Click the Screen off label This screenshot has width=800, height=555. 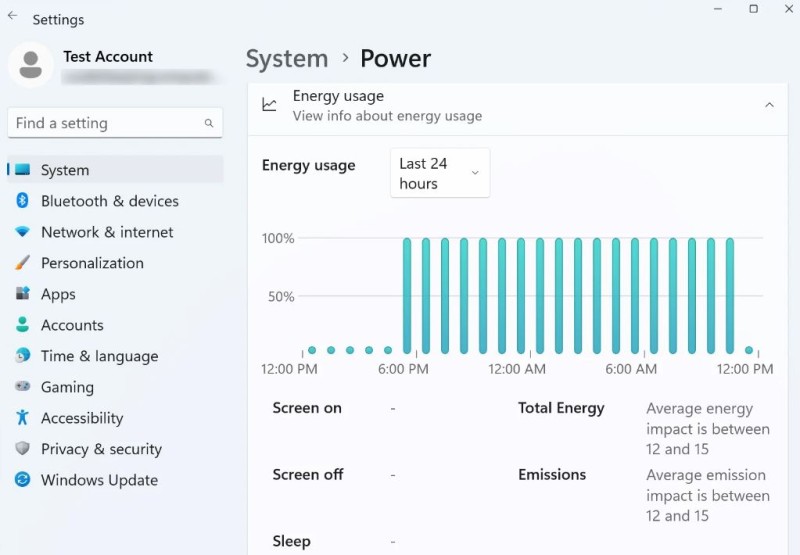click(308, 474)
